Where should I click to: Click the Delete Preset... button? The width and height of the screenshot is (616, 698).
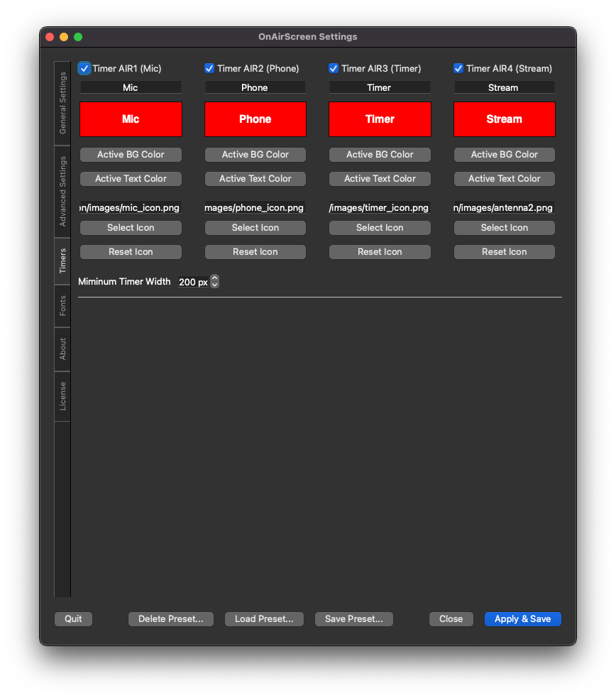click(x=170, y=619)
